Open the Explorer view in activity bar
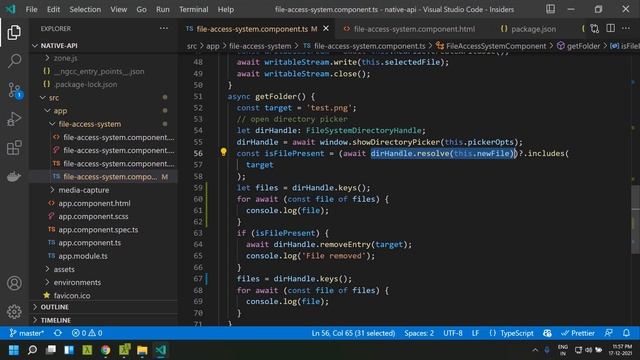Image resolution: width=640 pixels, height=360 pixels. (x=14, y=33)
